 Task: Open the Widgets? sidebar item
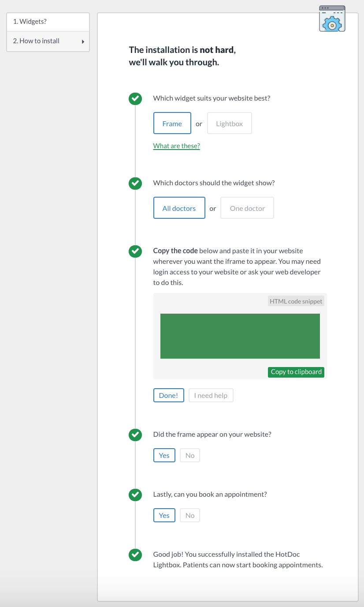coord(48,22)
